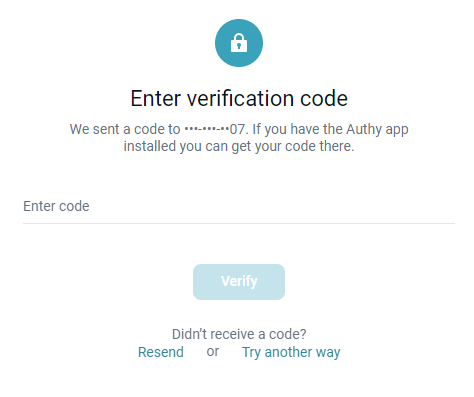Open the Try another way link

coord(291,352)
